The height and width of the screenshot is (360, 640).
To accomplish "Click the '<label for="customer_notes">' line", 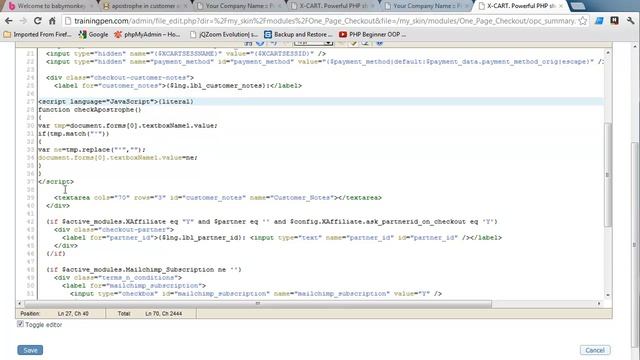I will [178, 85].
